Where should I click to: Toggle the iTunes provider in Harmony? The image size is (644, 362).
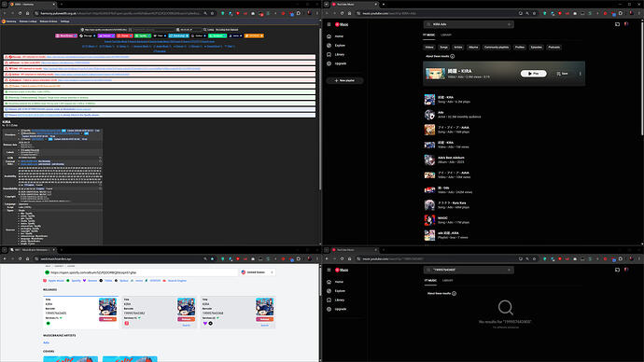pos(125,35)
